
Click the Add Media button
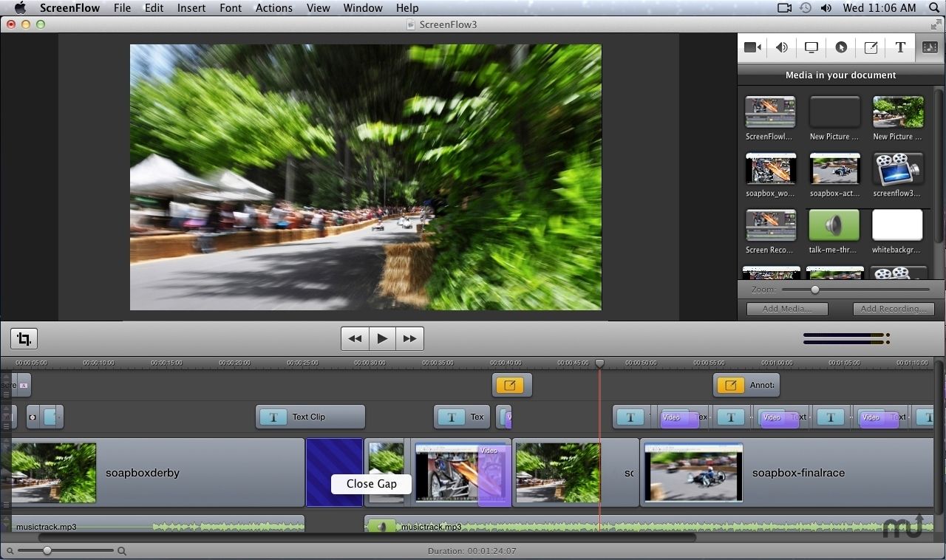point(786,309)
